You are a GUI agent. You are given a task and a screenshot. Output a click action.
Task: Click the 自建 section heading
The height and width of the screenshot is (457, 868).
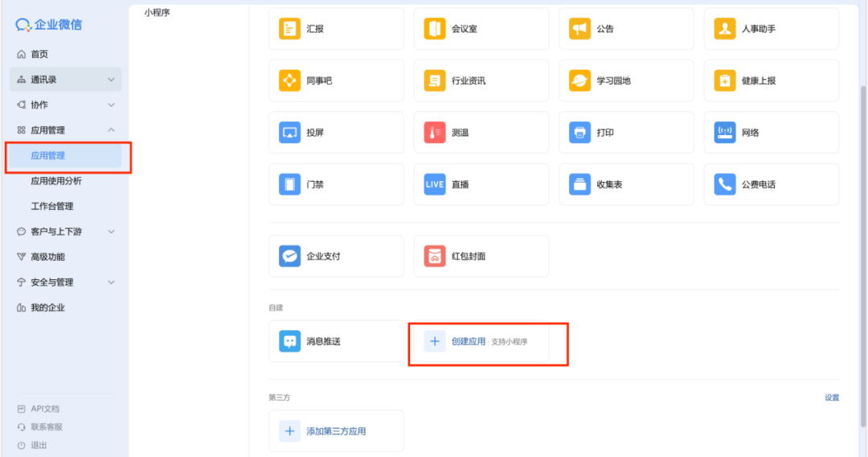[276, 307]
